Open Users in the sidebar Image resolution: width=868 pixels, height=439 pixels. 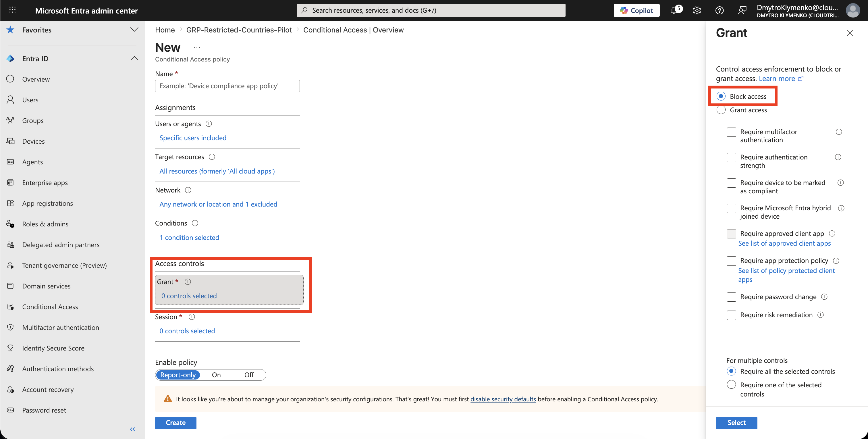tap(30, 100)
